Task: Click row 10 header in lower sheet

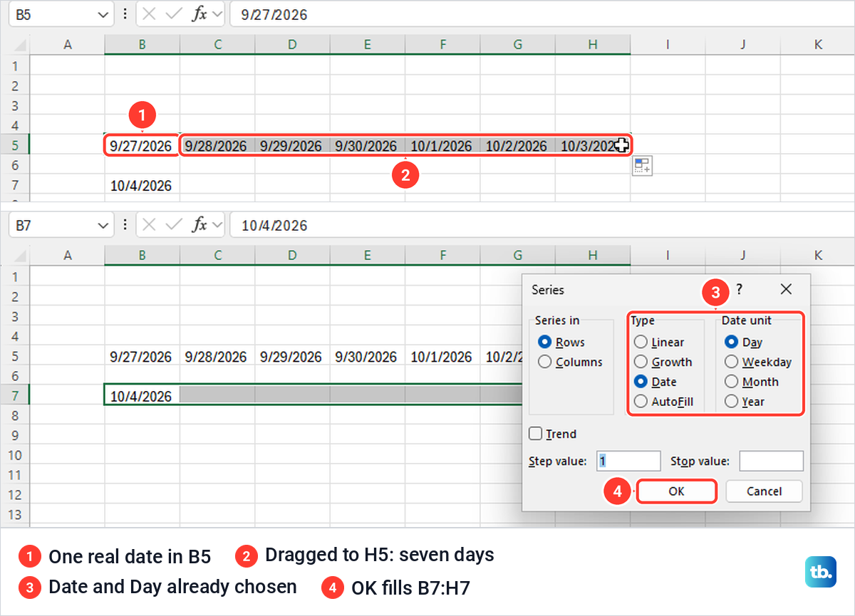Action: tap(15, 455)
